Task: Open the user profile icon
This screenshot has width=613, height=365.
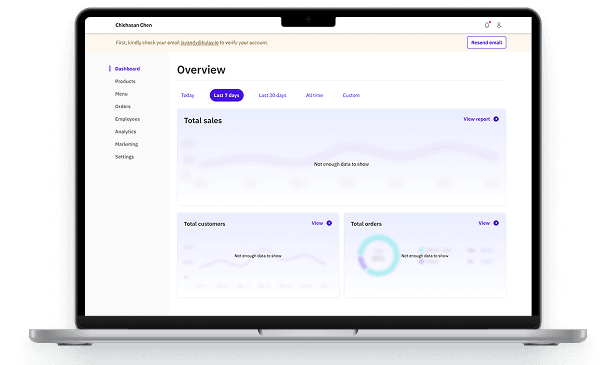Action: click(499, 25)
